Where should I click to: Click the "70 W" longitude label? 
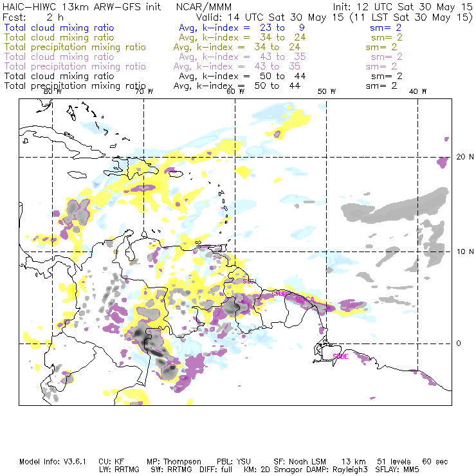point(144,91)
